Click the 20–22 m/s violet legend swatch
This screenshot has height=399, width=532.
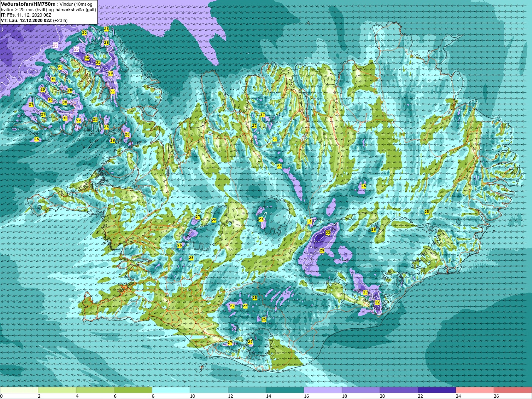click(x=399, y=390)
